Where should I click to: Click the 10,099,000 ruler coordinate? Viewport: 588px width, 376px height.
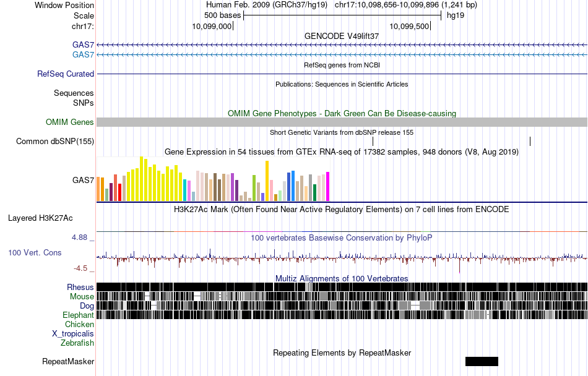(x=212, y=26)
